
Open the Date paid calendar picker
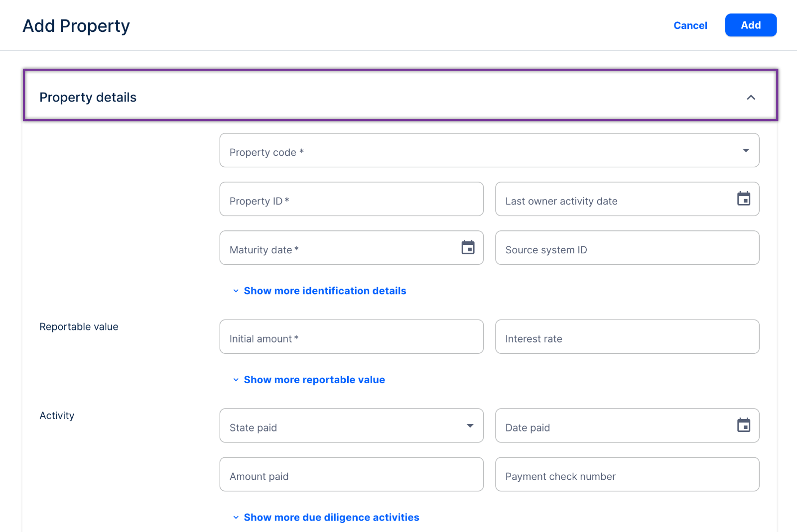[744, 425]
